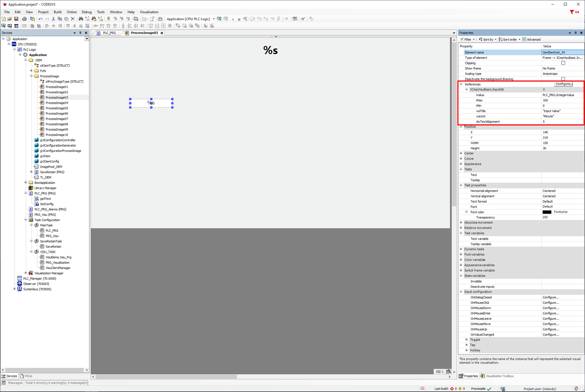
Task: Click the Login icon next to application selector
Action: click(x=219, y=19)
